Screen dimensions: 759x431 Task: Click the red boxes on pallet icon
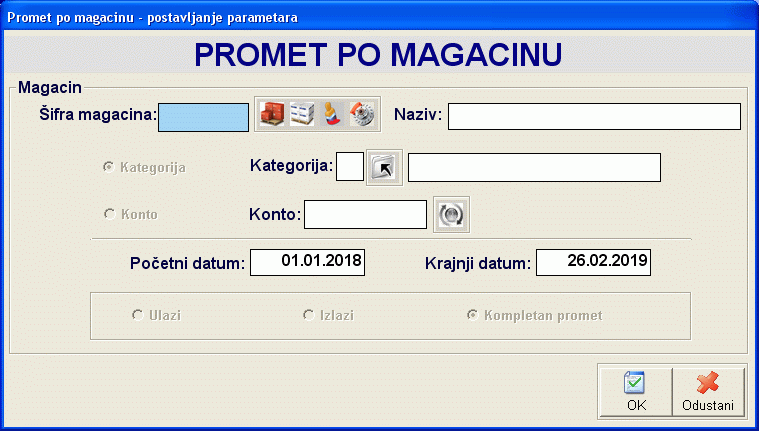[272, 114]
